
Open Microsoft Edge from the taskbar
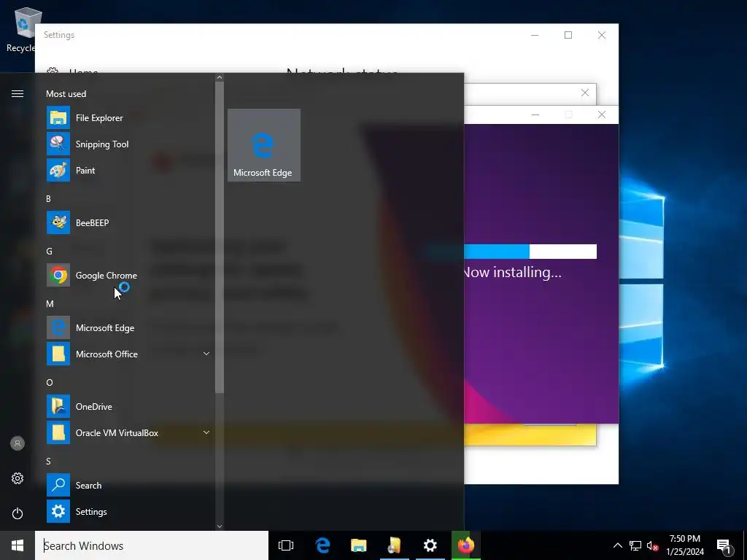coord(322,545)
